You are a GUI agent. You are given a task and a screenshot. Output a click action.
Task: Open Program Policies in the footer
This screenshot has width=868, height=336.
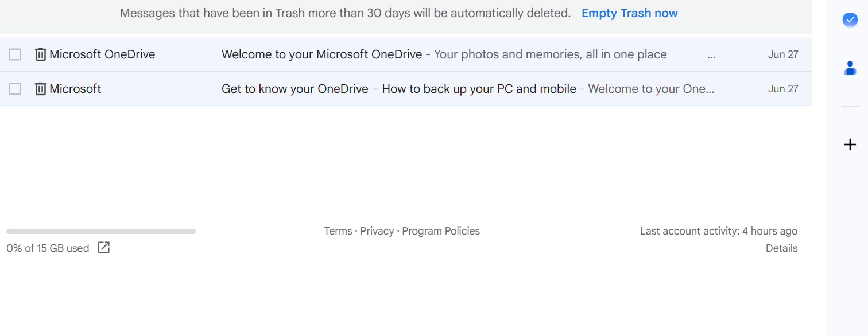(441, 231)
